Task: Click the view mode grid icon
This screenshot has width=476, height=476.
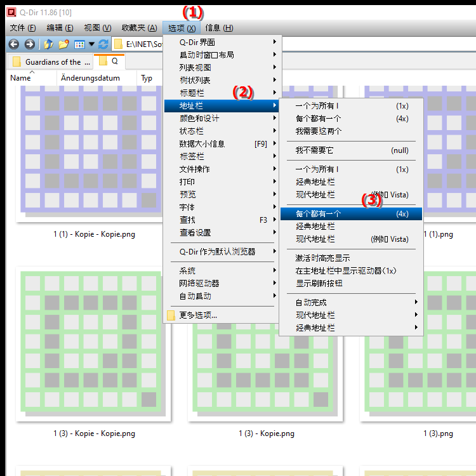Action: pos(79,44)
